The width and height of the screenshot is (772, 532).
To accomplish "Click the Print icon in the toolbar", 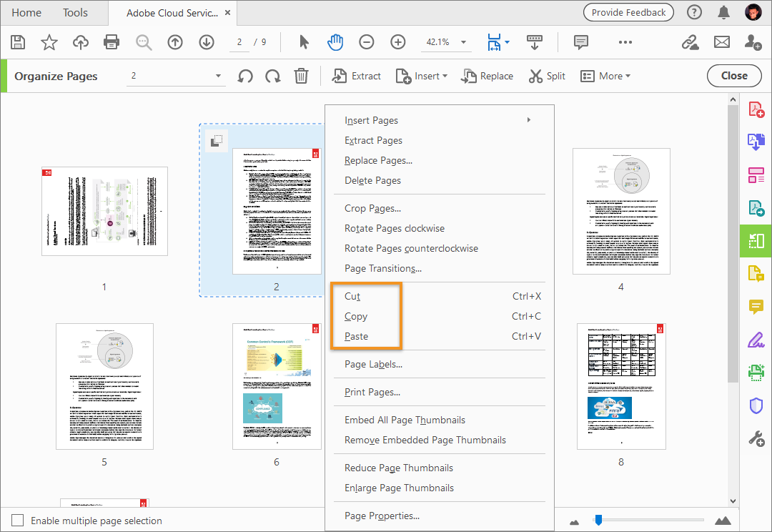I will [x=112, y=42].
